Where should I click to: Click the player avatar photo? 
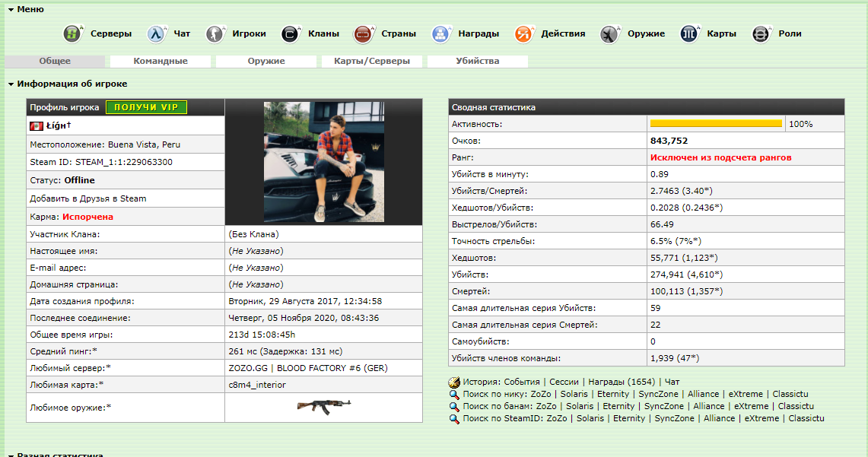323,160
